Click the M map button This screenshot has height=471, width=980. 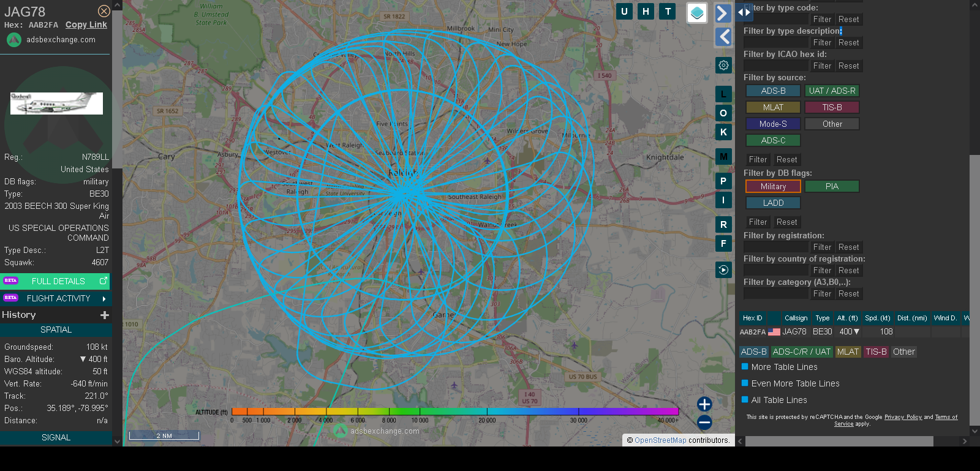724,156
